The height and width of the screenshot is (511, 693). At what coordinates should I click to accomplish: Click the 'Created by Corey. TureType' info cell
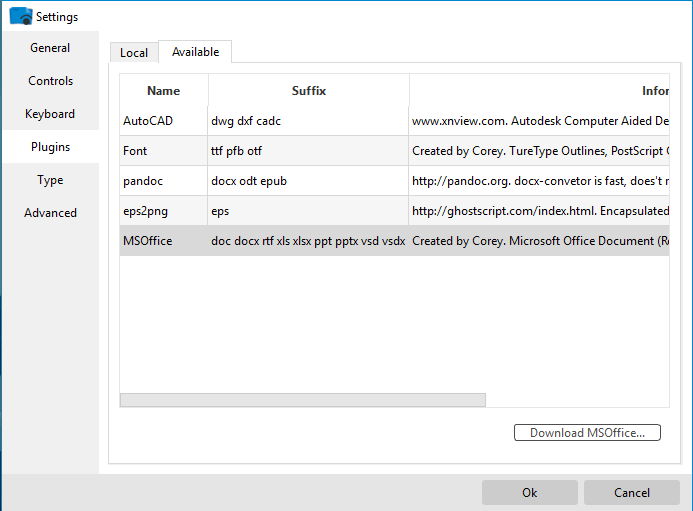click(539, 151)
